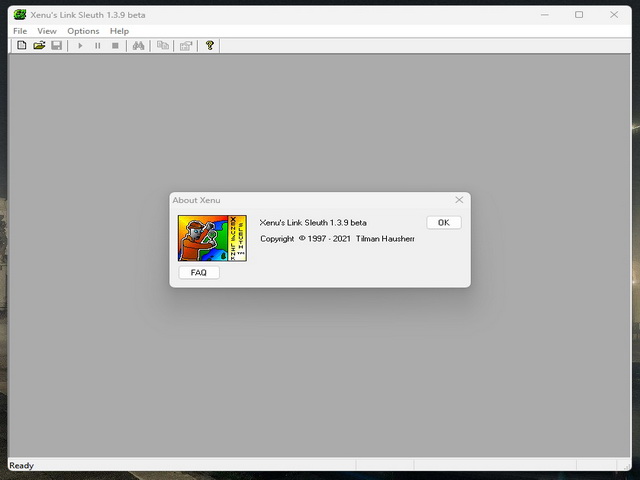Click the Stop square toolbar icon

pyautogui.click(x=115, y=46)
